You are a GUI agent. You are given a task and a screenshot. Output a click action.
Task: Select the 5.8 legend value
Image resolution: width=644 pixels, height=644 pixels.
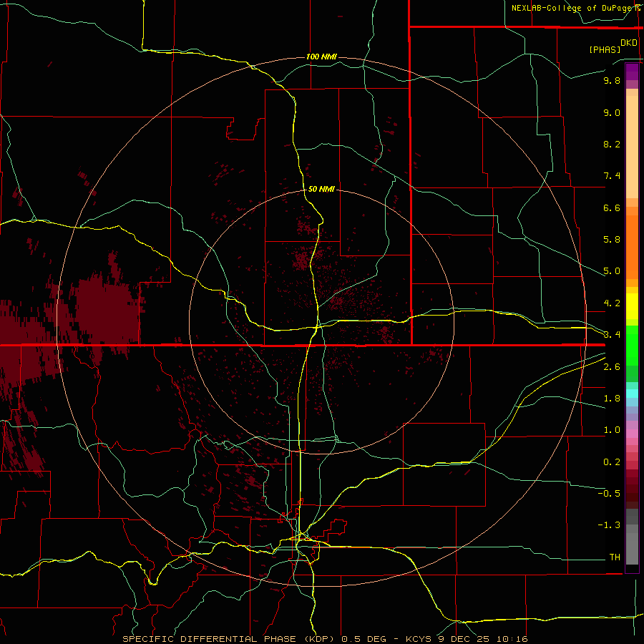click(x=612, y=240)
